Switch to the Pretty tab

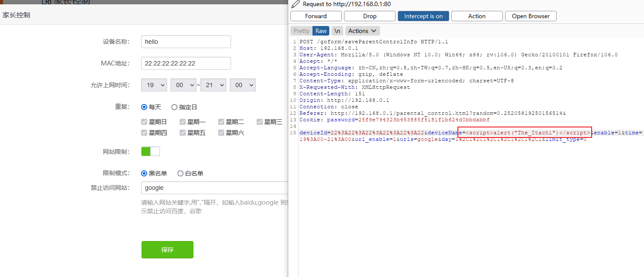pyautogui.click(x=301, y=31)
